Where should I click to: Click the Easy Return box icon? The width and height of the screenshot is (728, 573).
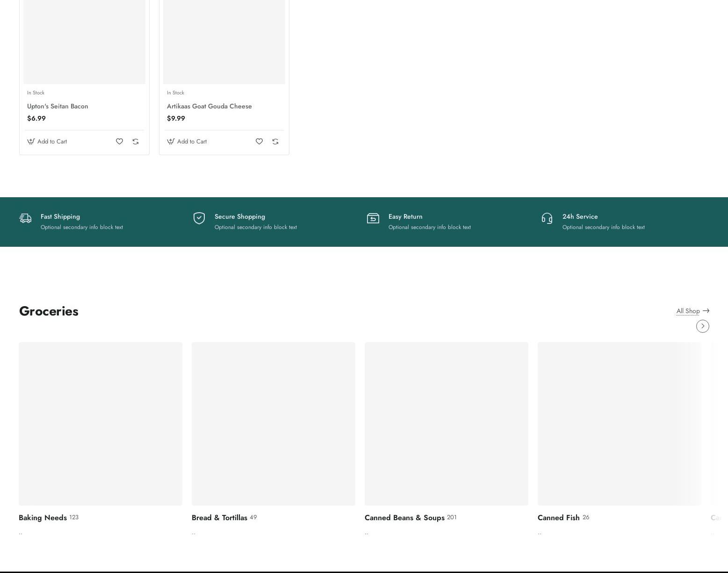pos(373,218)
